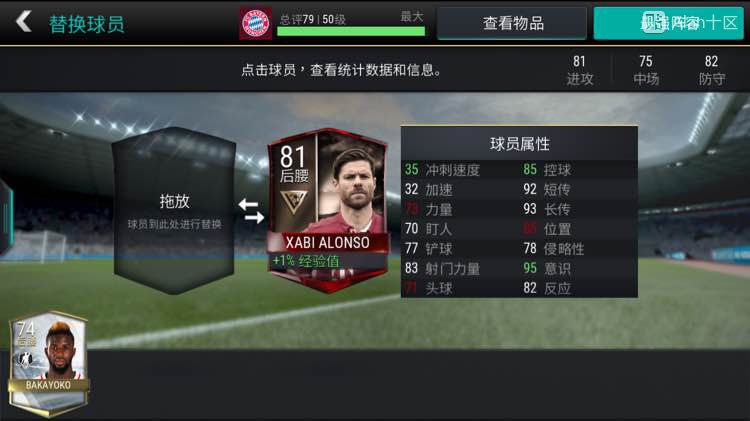This screenshot has width=750, height=421.
Task: Tap the partially visible card at left edge
Action: pyautogui.click(x=6, y=215)
